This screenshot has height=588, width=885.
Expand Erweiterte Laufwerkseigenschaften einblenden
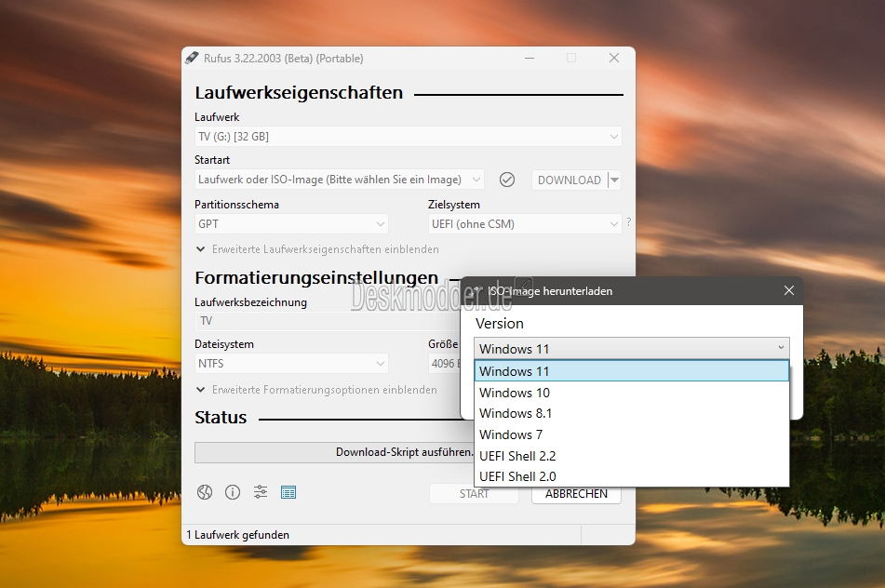click(317, 249)
